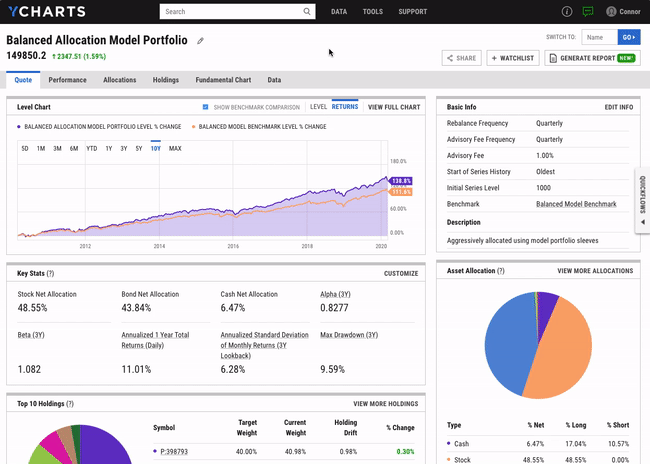Click the Switch To name input field
This screenshot has width=650, height=464.
pos(599,37)
